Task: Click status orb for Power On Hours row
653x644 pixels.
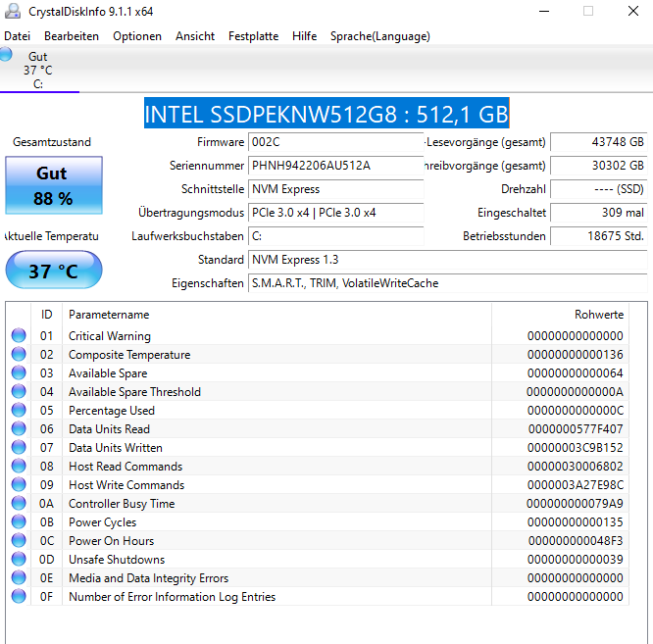Action: tap(19, 540)
